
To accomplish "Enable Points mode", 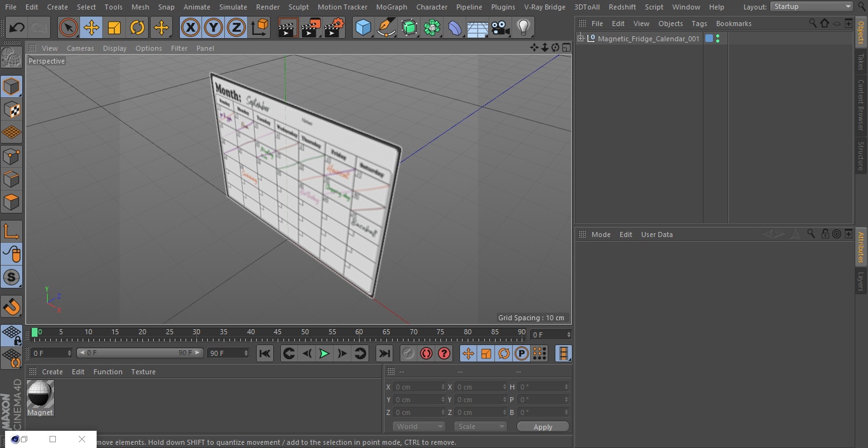I will tap(11, 156).
